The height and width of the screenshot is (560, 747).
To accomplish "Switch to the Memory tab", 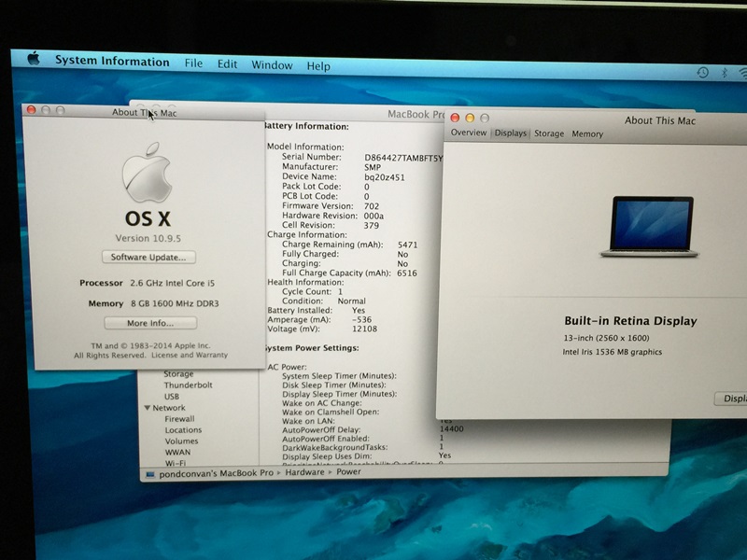I will point(587,134).
